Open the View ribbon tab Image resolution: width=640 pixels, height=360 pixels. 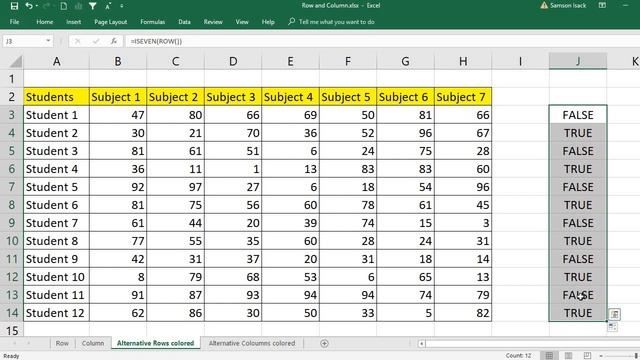tap(242, 22)
